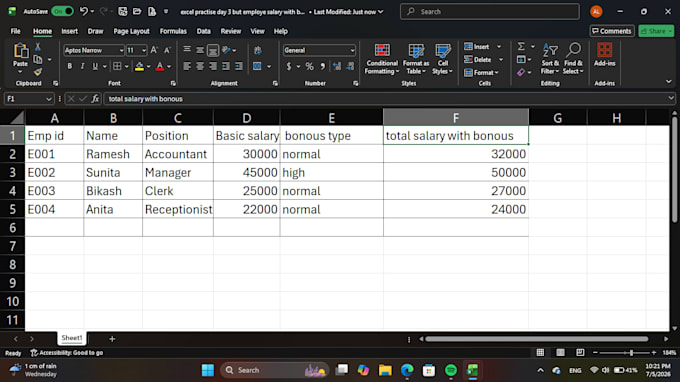The width and height of the screenshot is (680, 382).
Task: Apply cell borders with the Borders icon
Action: [x=117, y=66]
